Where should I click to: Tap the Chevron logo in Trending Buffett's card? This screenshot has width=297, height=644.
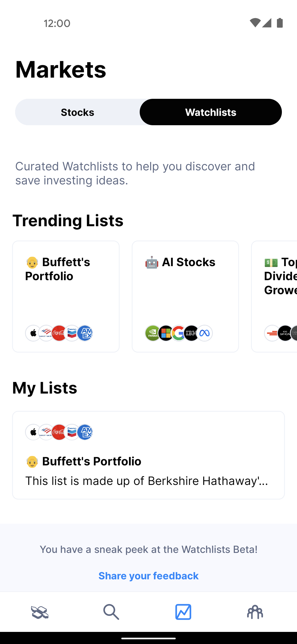pos(72,333)
